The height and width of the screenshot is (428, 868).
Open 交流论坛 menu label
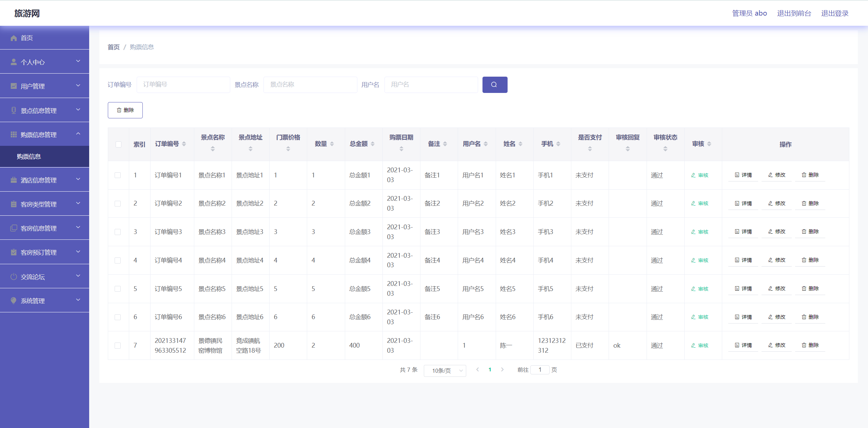point(33,277)
